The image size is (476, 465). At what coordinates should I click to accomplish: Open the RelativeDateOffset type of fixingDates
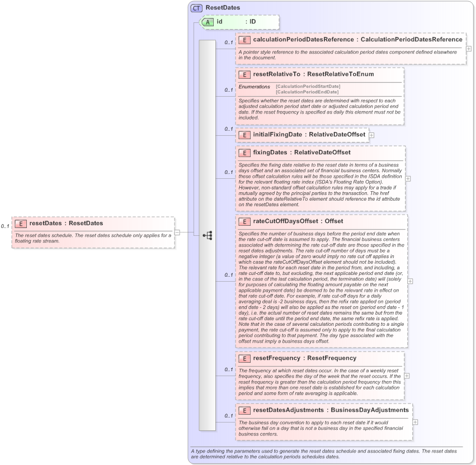[322, 152]
